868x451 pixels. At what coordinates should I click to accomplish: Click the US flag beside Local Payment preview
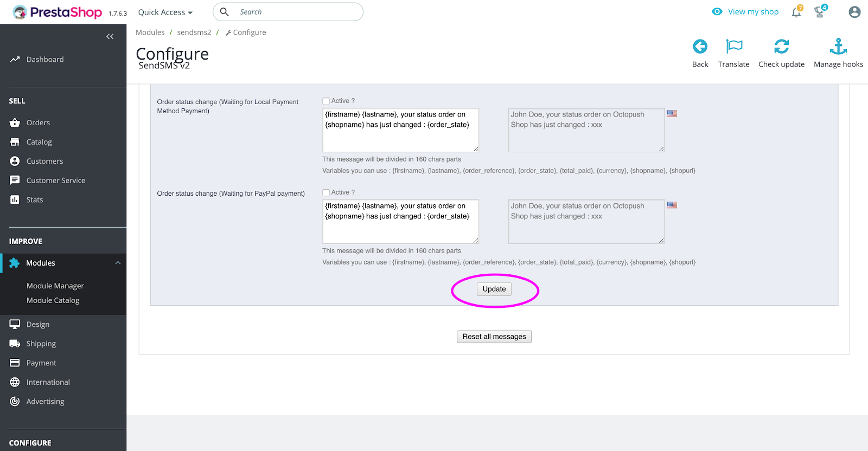pyautogui.click(x=672, y=114)
